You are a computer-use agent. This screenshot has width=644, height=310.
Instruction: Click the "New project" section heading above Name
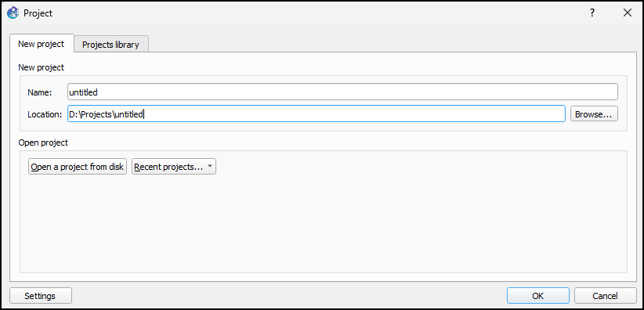click(x=41, y=67)
